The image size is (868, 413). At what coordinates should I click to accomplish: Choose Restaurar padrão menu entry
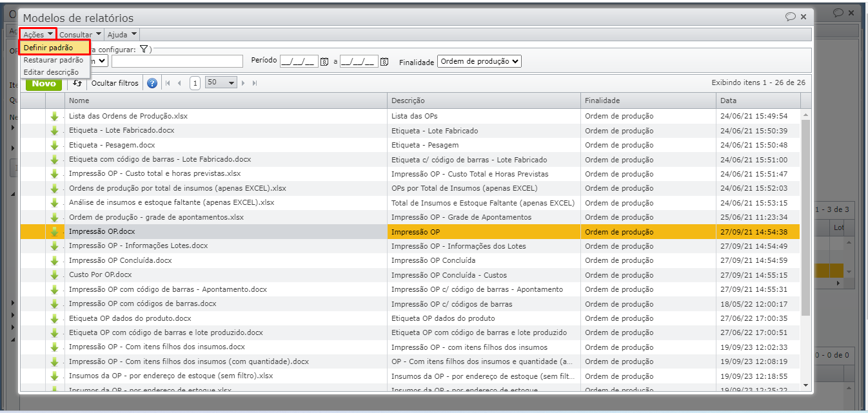(x=53, y=60)
